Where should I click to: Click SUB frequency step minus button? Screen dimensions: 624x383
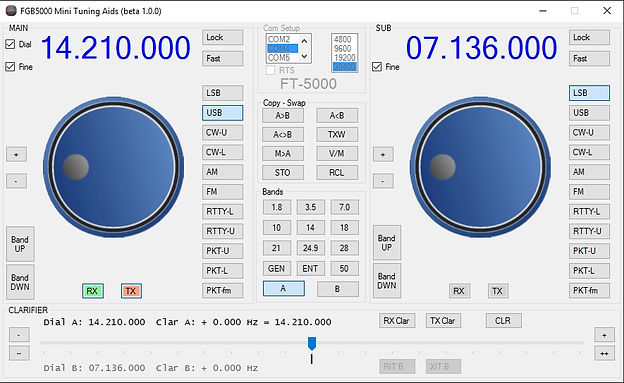coord(383,181)
